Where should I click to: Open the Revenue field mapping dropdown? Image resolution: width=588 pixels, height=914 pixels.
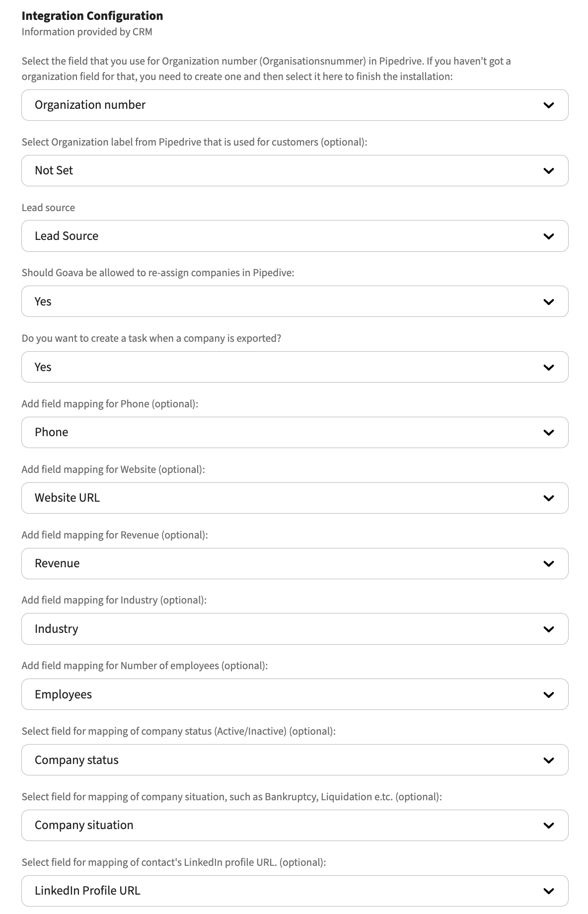[294, 563]
